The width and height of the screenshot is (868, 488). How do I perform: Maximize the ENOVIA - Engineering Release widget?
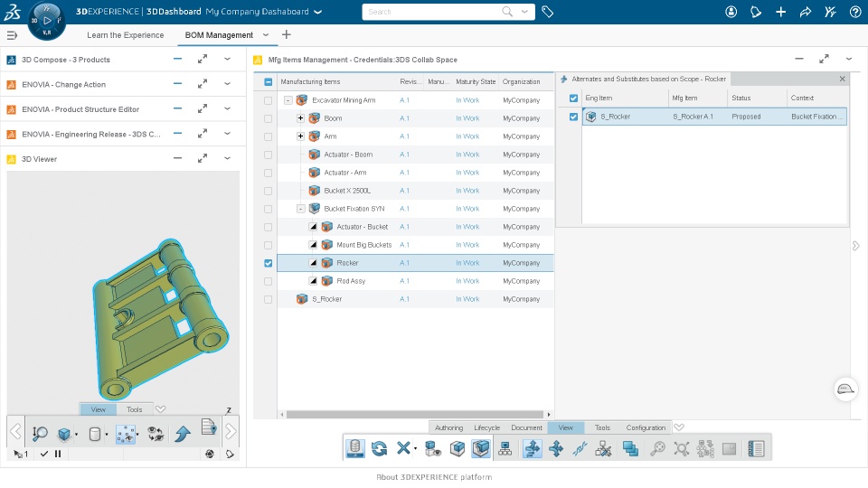(203, 134)
